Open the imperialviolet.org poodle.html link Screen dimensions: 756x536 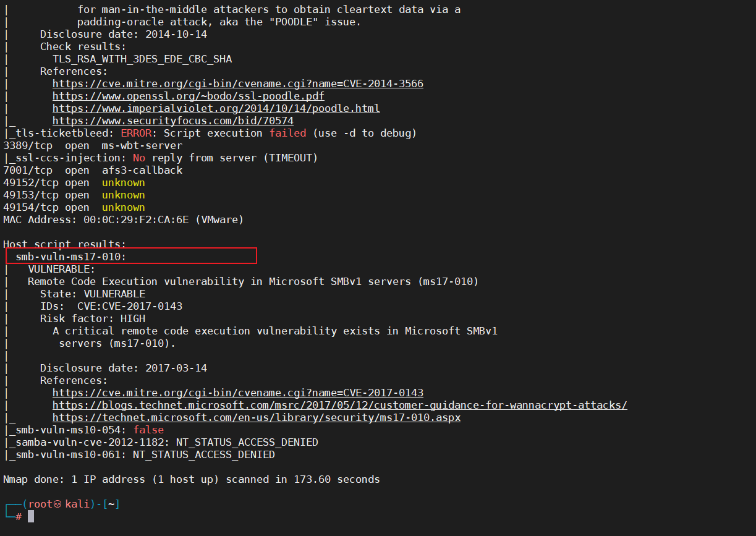(216, 108)
